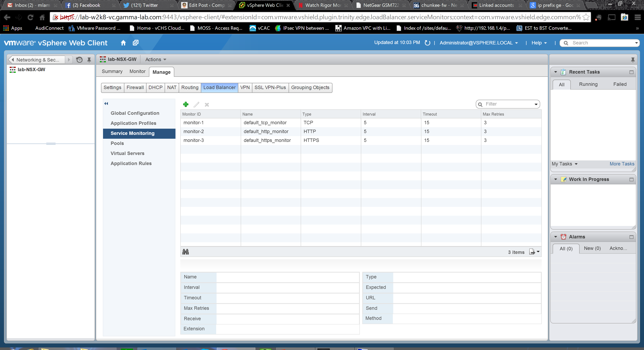This screenshot has height=350, width=644.
Task: Click the refresh icon next to update time
Action: [x=427, y=43]
